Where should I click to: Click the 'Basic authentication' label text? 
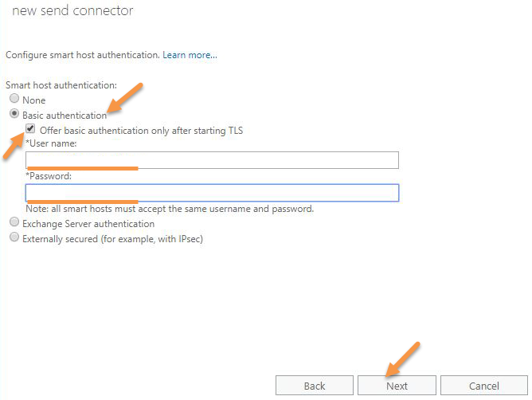(65, 116)
